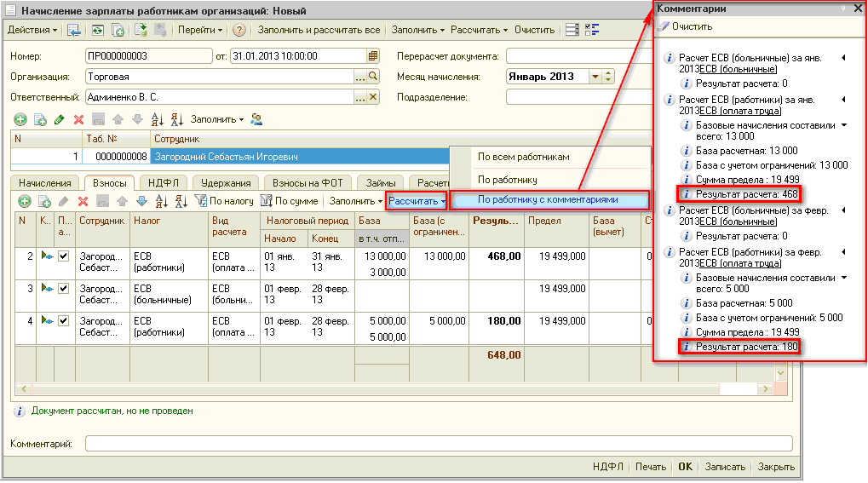Switch to the Удержания tab
Screen dimensions: 868x483
point(226,183)
